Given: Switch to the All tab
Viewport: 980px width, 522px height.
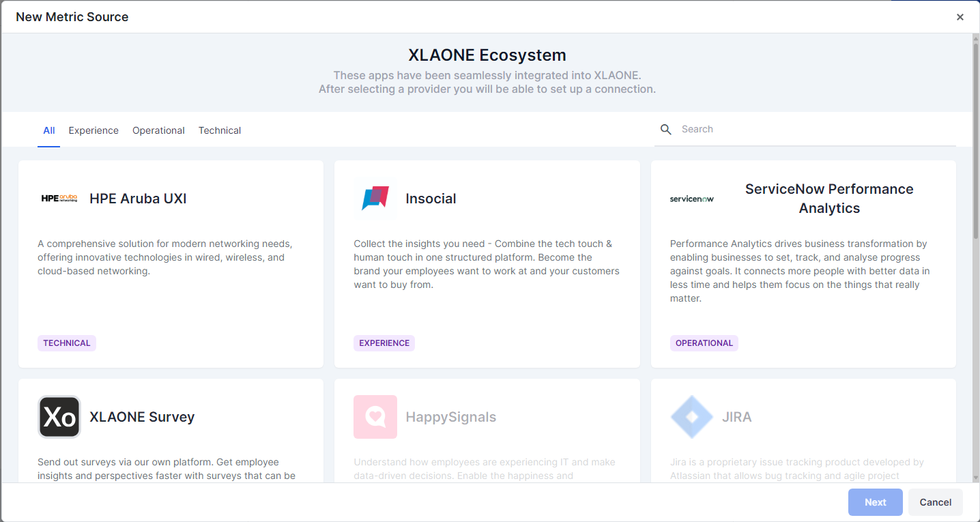Looking at the screenshot, I should pos(49,130).
